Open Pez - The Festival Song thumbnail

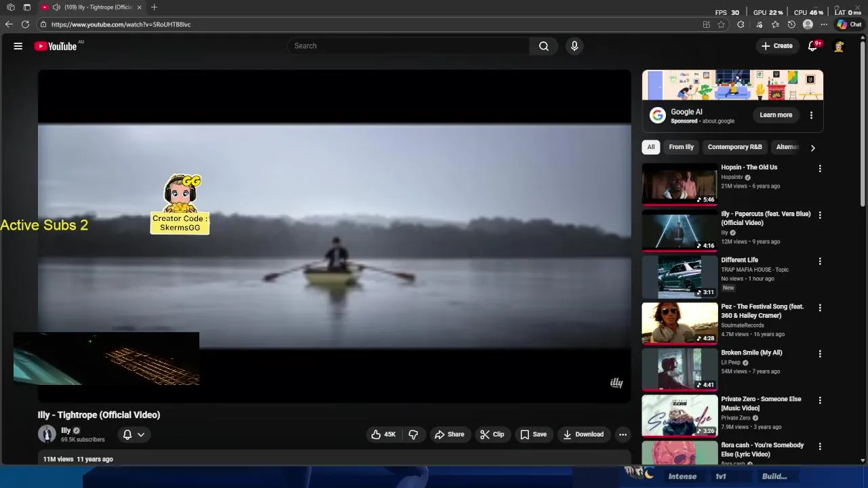coord(679,323)
